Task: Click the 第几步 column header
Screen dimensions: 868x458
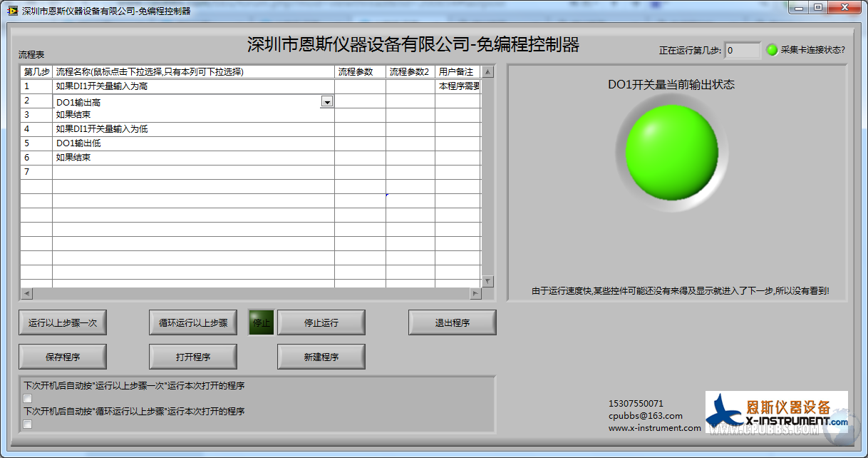Action: 36,72
